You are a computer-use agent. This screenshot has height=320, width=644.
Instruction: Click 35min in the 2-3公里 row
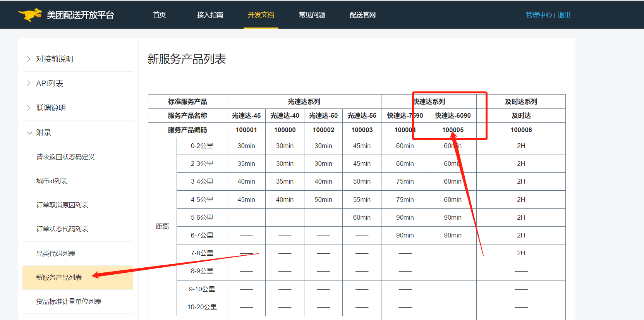tap(246, 163)
